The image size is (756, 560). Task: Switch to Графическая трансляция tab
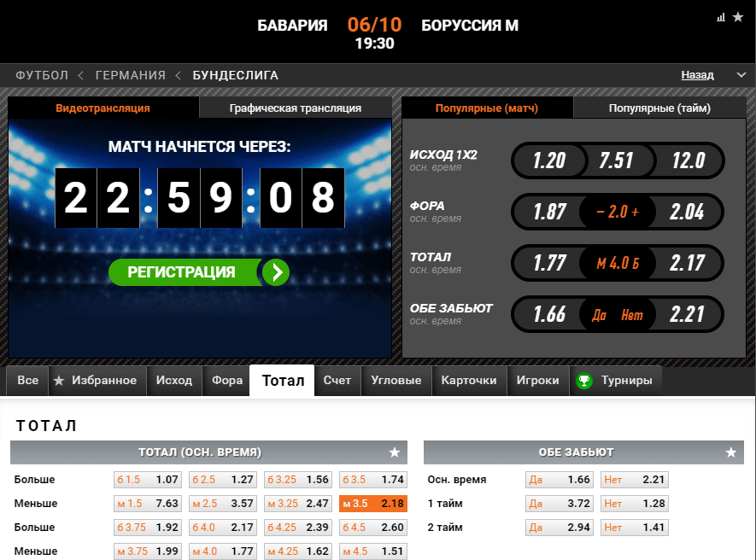pos(295,108)
